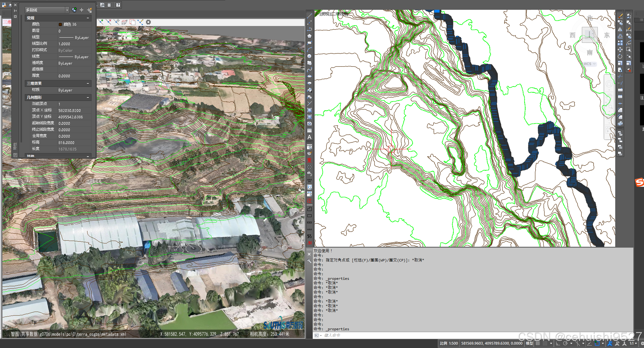Open properties palette settings menu icon

point(15,17)
